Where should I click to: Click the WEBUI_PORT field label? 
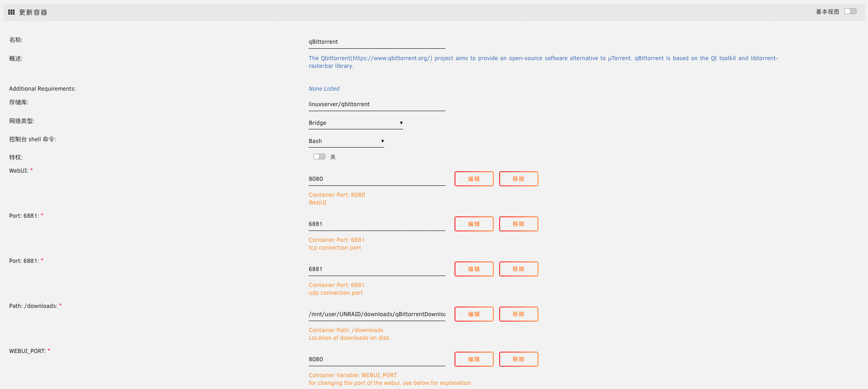coord(27,351)
